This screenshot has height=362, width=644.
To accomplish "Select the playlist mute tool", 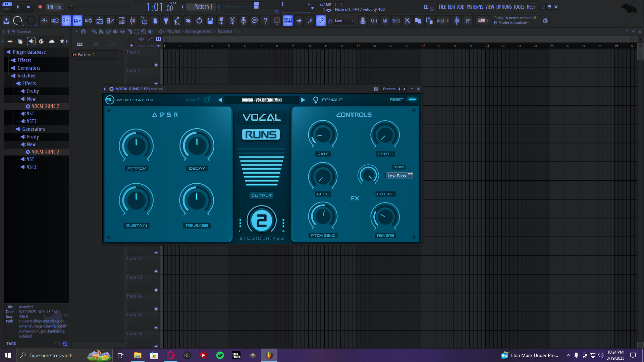I will [115, 32].
